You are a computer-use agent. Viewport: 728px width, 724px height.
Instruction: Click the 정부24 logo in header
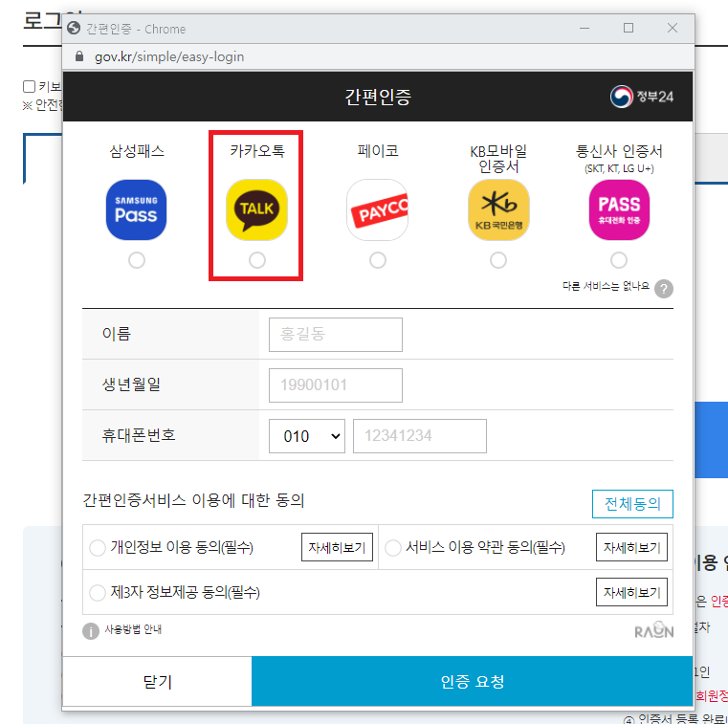[641, 97]
